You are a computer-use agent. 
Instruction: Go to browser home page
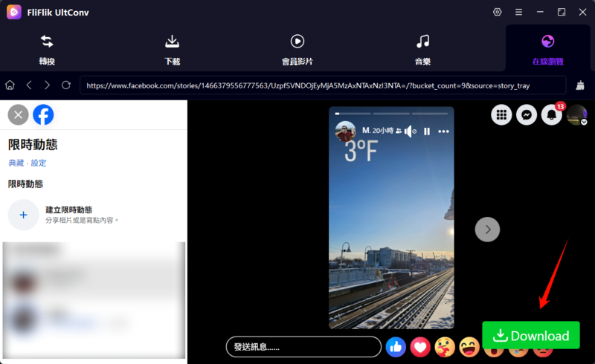coord(10,85)
